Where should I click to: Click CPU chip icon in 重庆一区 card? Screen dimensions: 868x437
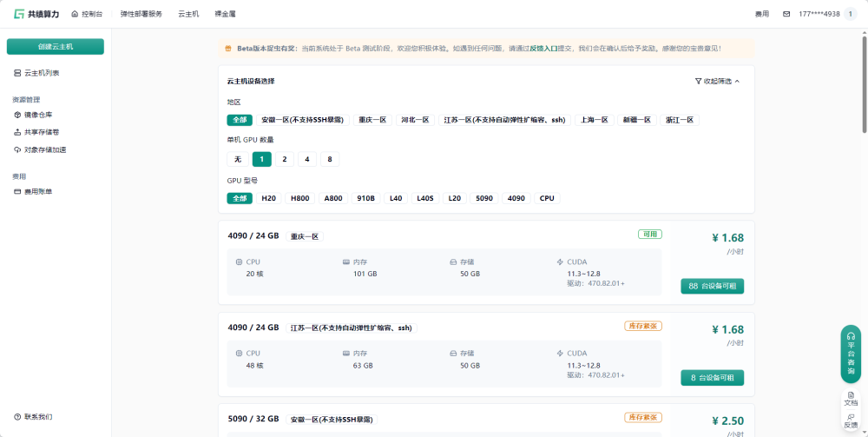click(240, 262)
